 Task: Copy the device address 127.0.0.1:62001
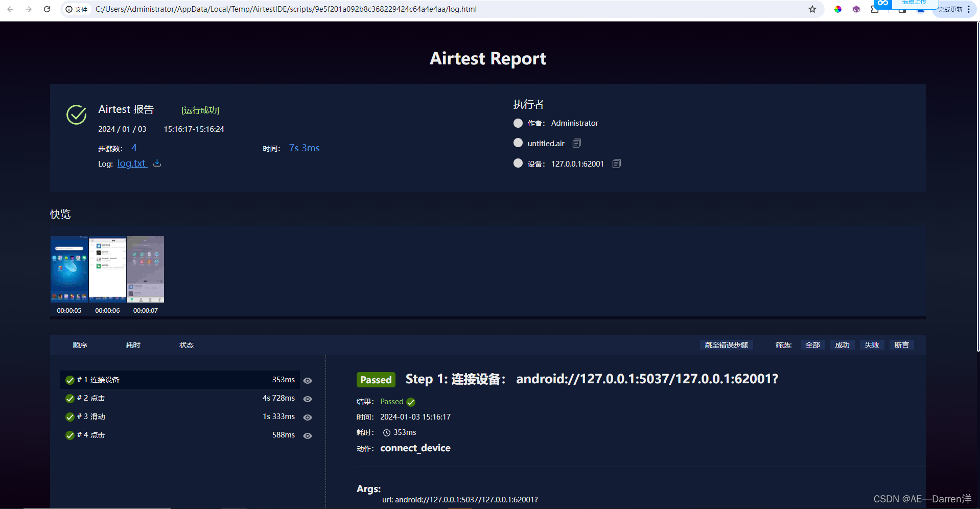pos(617,164)
